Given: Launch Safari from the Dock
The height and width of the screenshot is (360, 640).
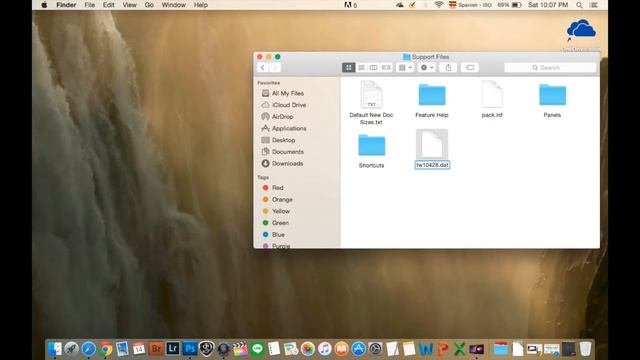Looking at the screenshot, I should pyautogui.click(x=88, y=349).
